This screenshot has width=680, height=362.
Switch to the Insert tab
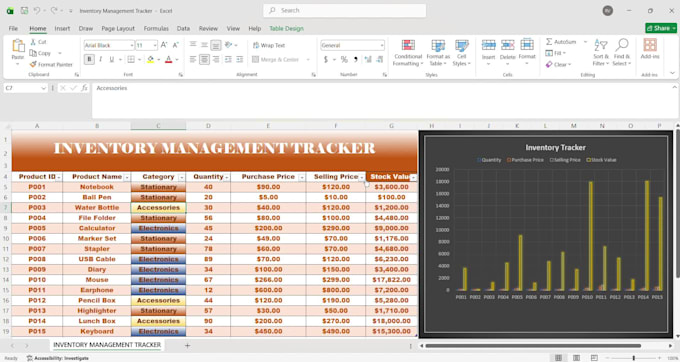62,29
